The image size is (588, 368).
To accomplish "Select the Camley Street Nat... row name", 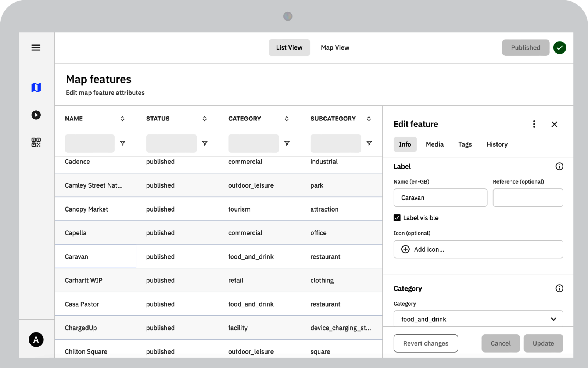I will coord(94,185).
